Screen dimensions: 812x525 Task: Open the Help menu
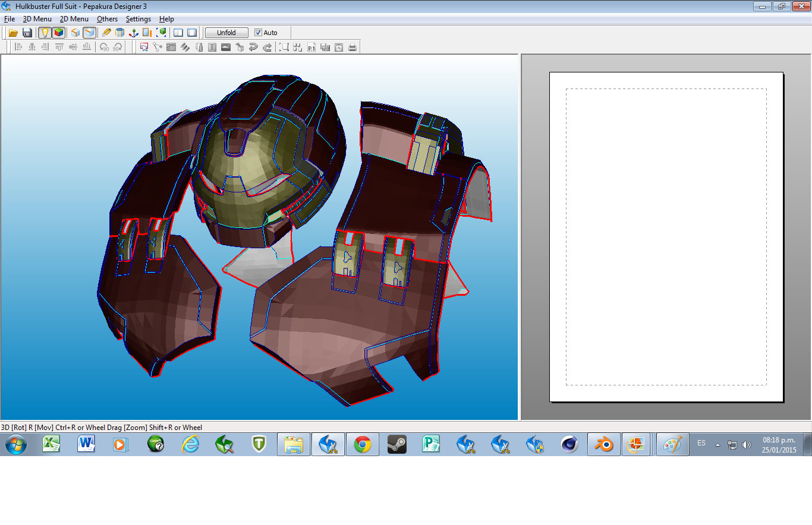167,19
